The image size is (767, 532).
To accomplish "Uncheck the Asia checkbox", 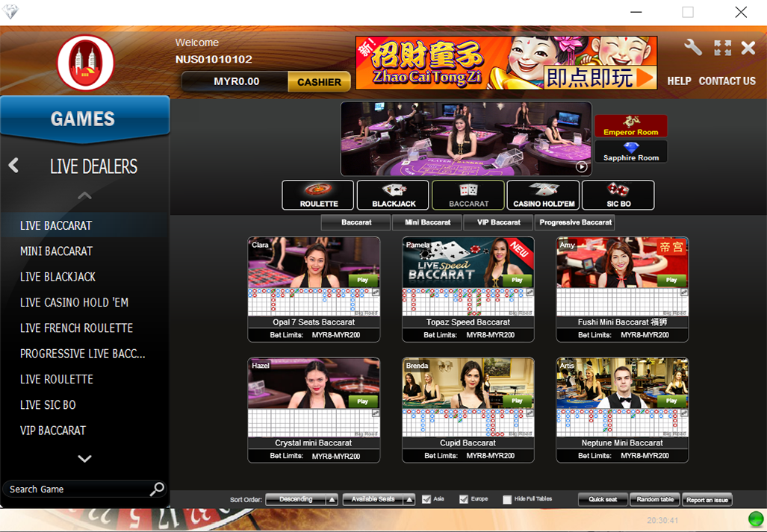I will (426, 499).
